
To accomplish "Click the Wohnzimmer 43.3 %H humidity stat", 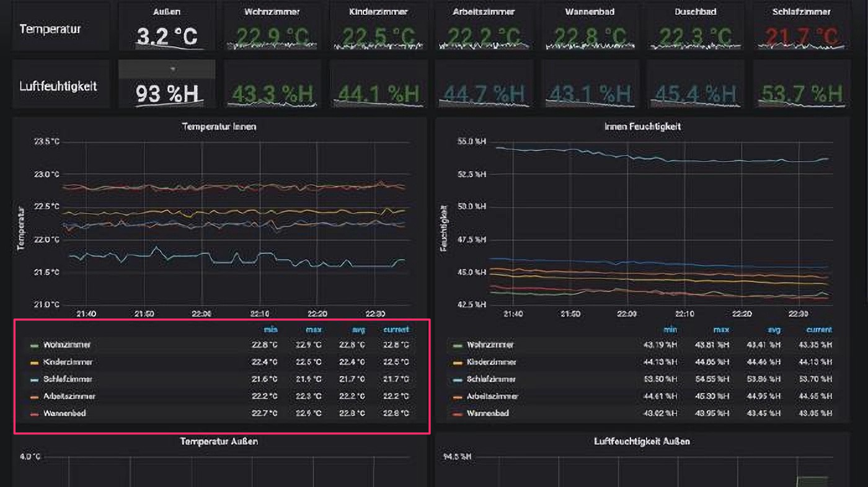I will tap(272, 94).
